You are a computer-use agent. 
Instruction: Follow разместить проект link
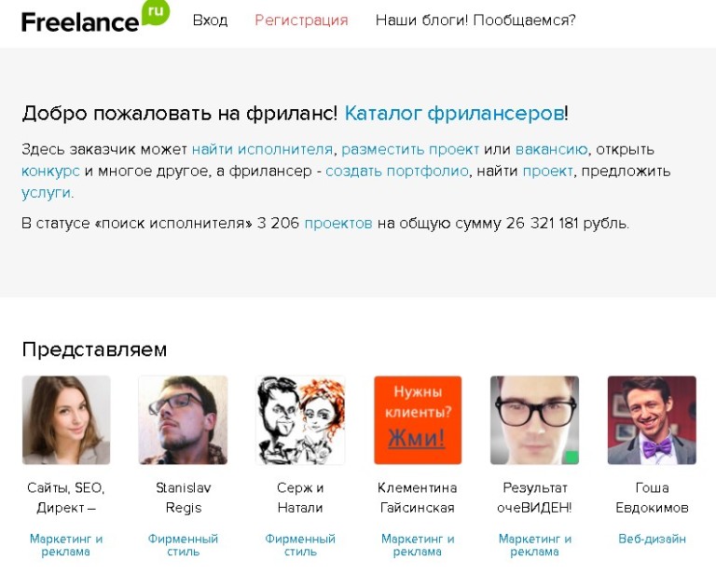tap(410, 149)
